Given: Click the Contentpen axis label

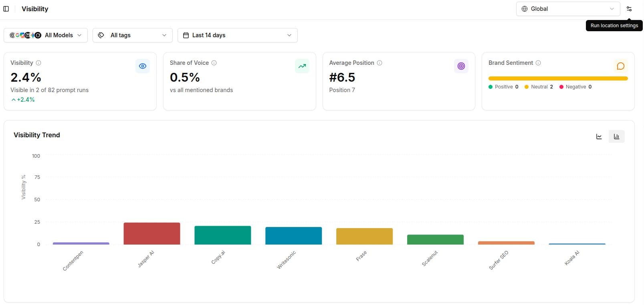Looking at the screenshot, I should tap(73, 261).
